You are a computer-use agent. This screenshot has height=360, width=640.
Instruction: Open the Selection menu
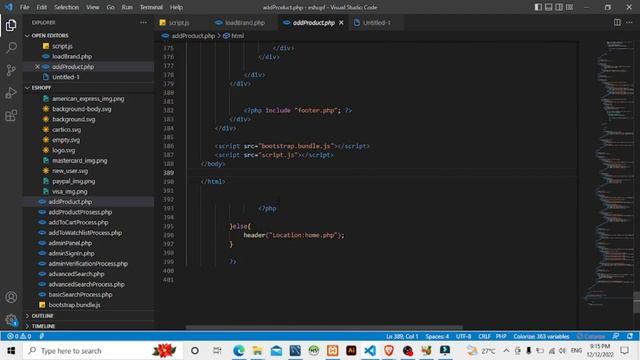pyautogui.click(x=67, y=7)
